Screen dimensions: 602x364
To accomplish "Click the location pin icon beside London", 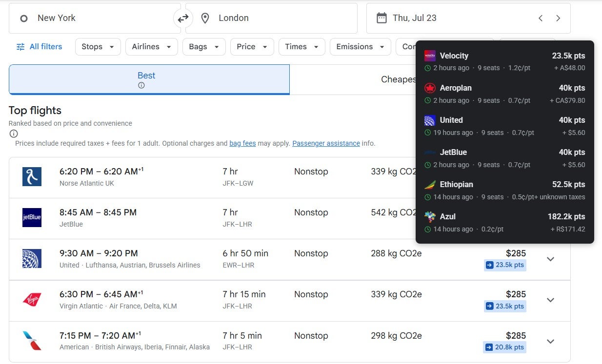I will click(x=205, y=19).
